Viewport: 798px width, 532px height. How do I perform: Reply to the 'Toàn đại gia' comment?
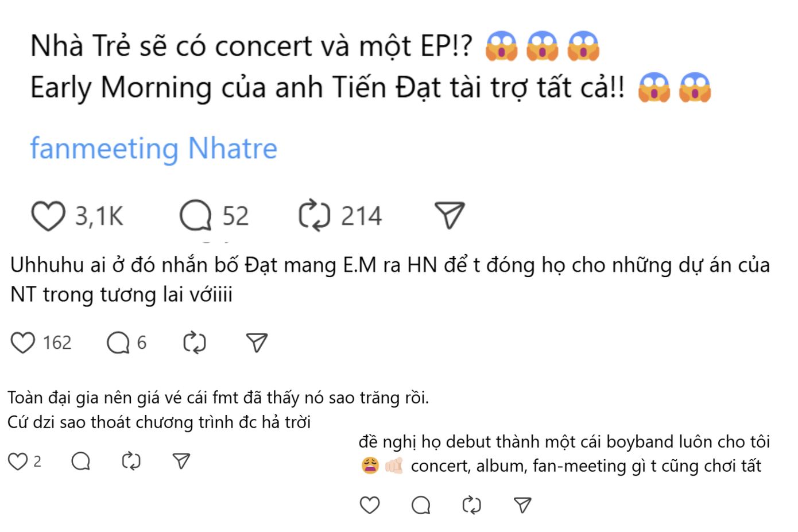click(81, 461)
